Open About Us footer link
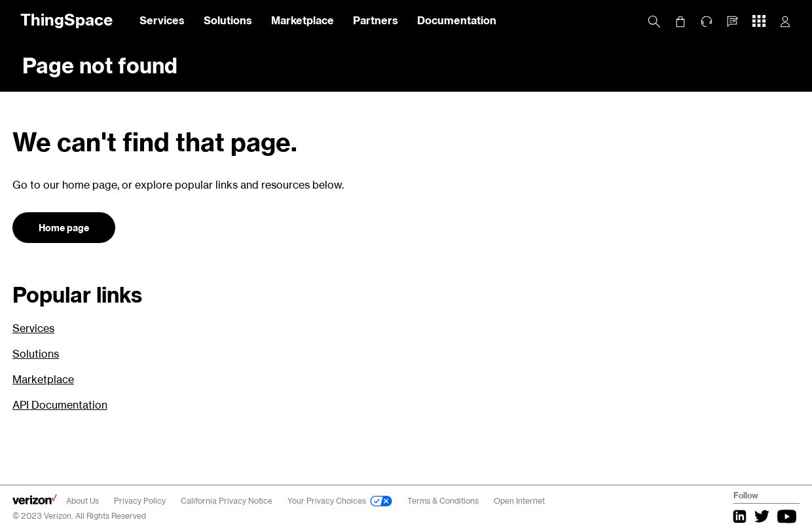This screenshot has width=812, height=524. click(x=83, y=501)
